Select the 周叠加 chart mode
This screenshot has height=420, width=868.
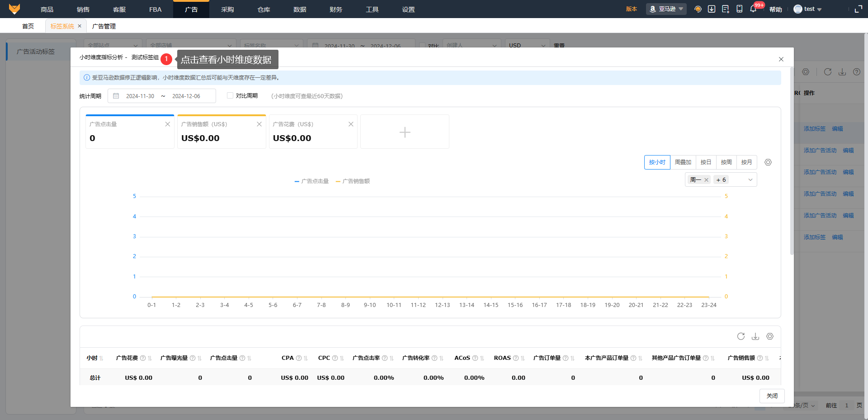683,162
